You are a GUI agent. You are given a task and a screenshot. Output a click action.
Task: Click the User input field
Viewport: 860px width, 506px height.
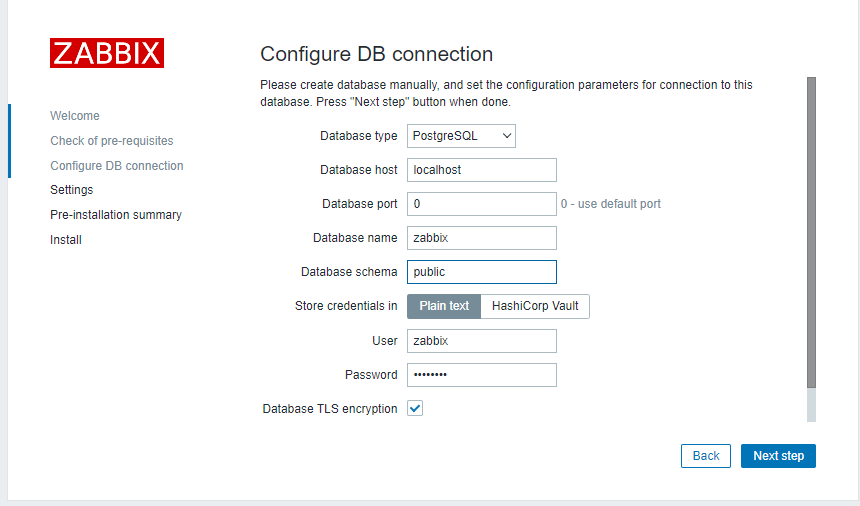click(481, 341)
